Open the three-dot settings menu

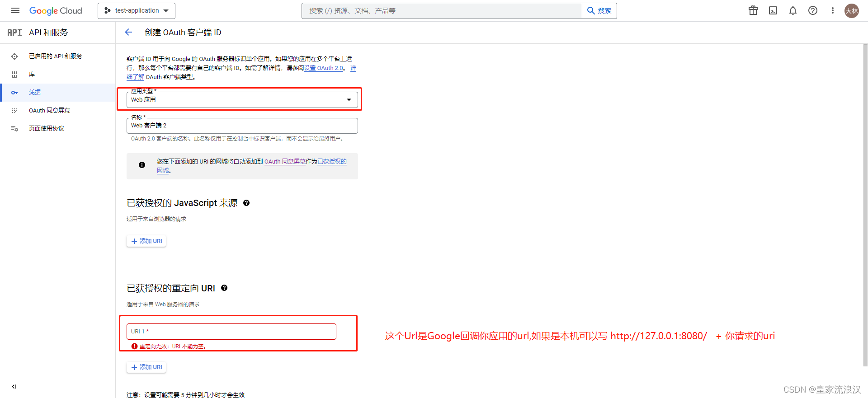(832, 10)
